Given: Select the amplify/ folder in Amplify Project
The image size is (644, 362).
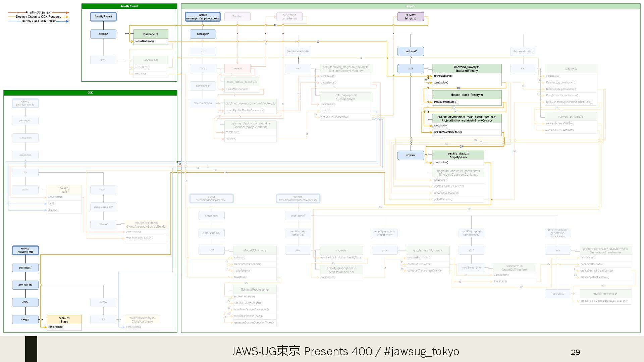Looking at the screenshot, I should click(103, 34).
